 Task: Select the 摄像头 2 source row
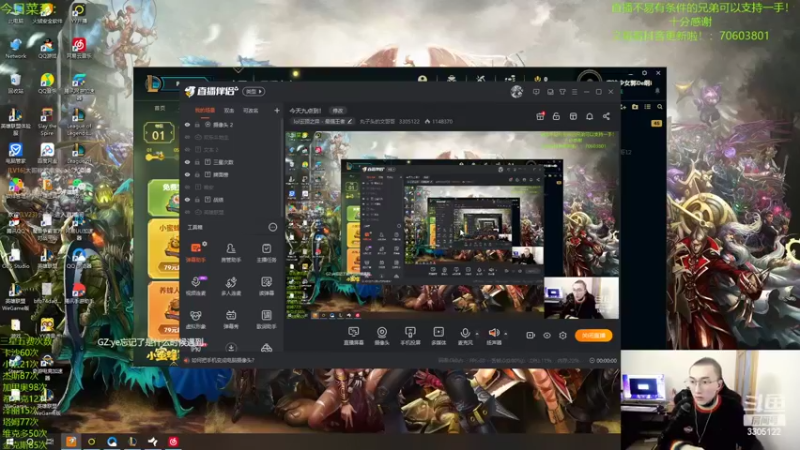pos(232,124)
